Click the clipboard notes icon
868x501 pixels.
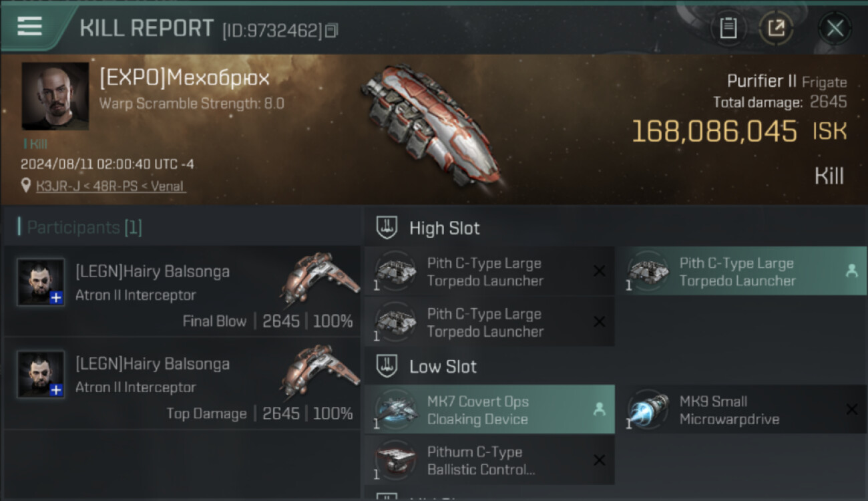(x=728, y=28)
